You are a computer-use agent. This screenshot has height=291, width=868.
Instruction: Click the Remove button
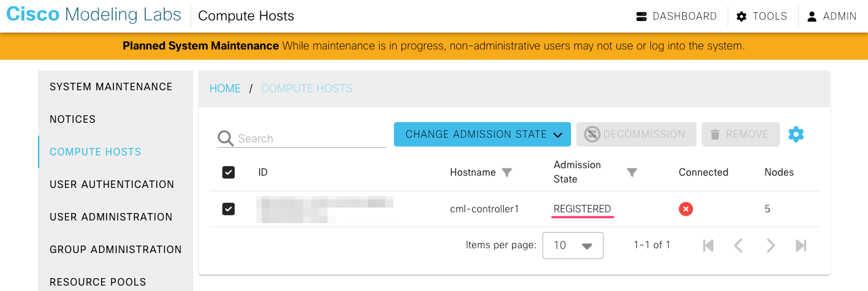click(x=741, y=134)
